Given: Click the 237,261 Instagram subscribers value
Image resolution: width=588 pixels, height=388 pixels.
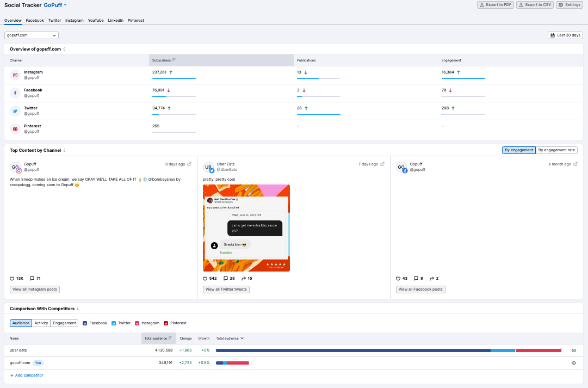Looking at the screenshot, I should click(159, 72).
